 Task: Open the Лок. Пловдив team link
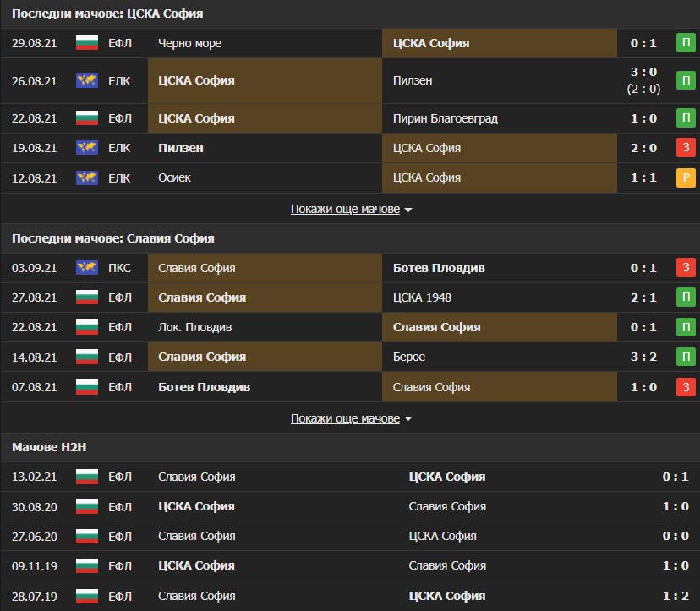click(x=194, y=327)
